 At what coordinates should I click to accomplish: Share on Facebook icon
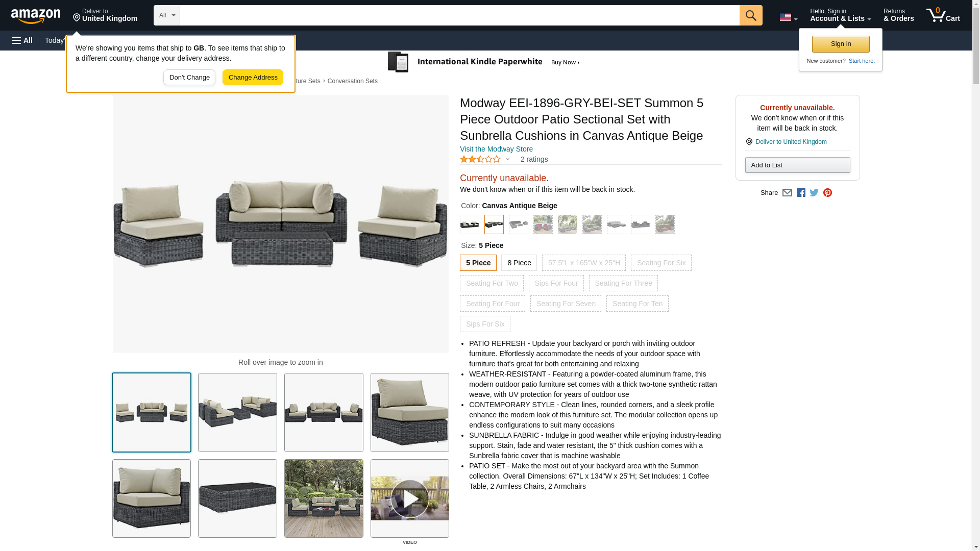tap(801, 193)
